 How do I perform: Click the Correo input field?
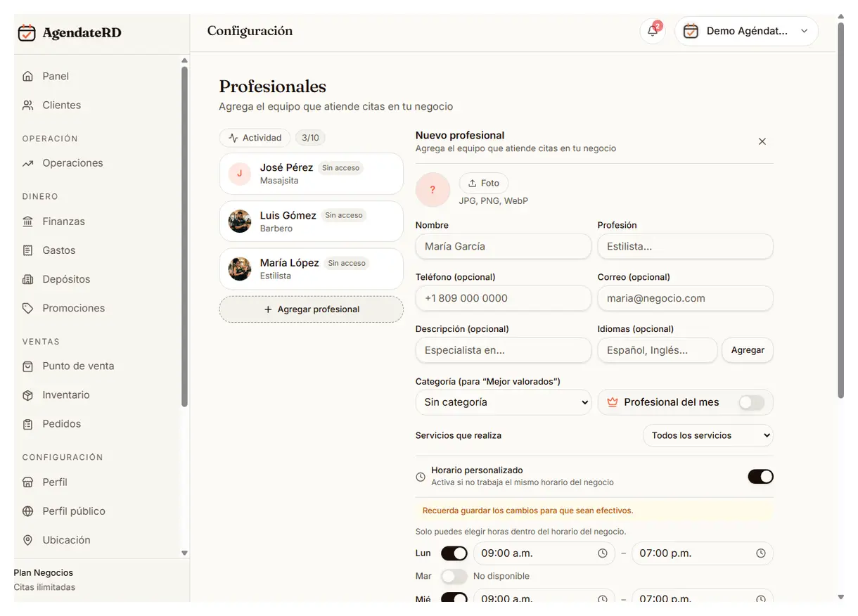click(686, 298)
